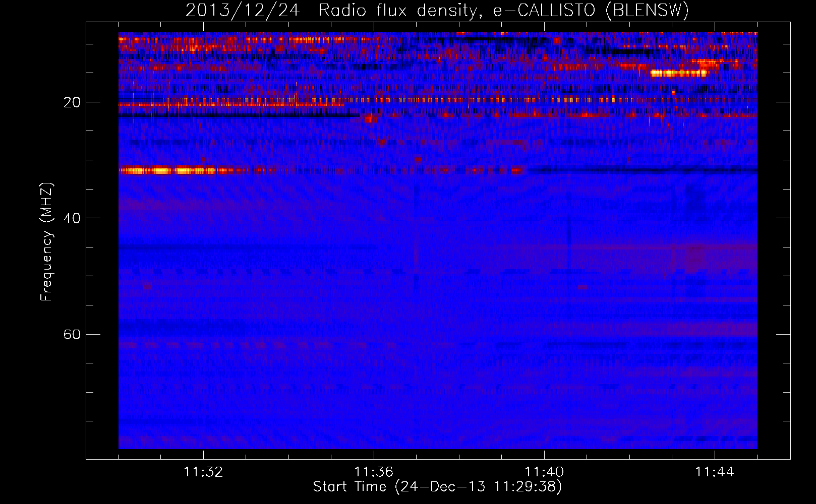Viewport: 816px width, 504px height.
Task: Click the bright emission band near 32 MHz at 11:31
Action: coord(166,170)
